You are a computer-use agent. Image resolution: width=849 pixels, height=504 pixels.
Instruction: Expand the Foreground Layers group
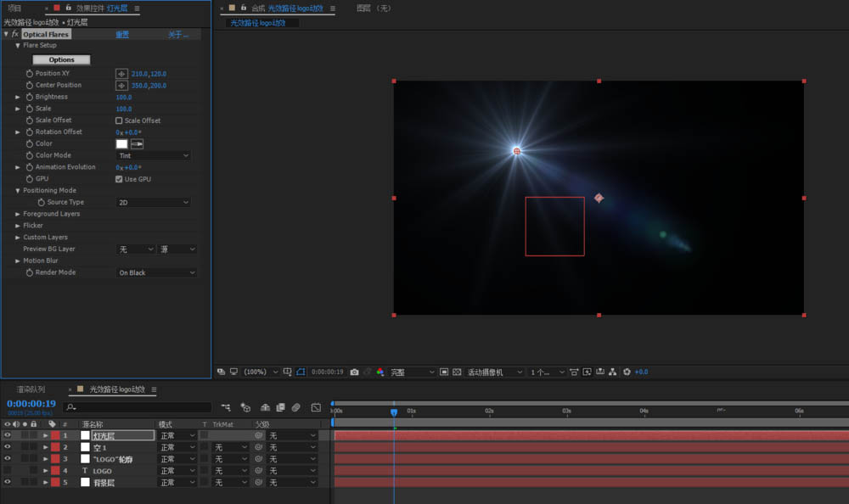coord(18,214)
